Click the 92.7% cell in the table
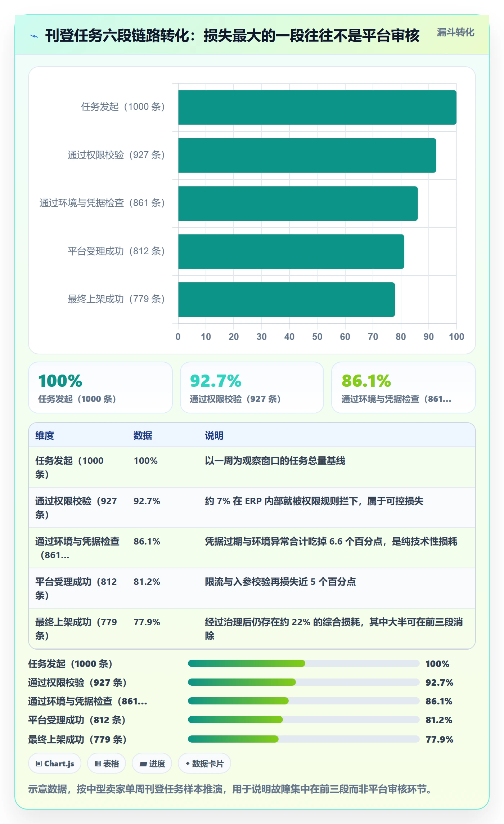Viewport: 504px width, 824px height. pos(147,501)
